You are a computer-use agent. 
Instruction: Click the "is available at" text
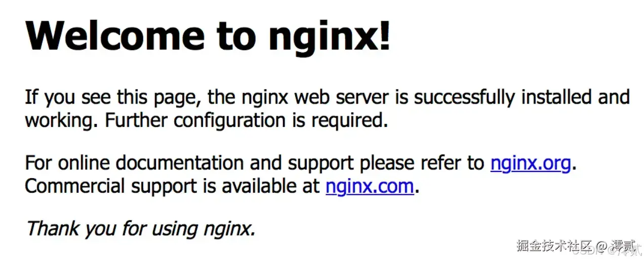click(261, 186)
